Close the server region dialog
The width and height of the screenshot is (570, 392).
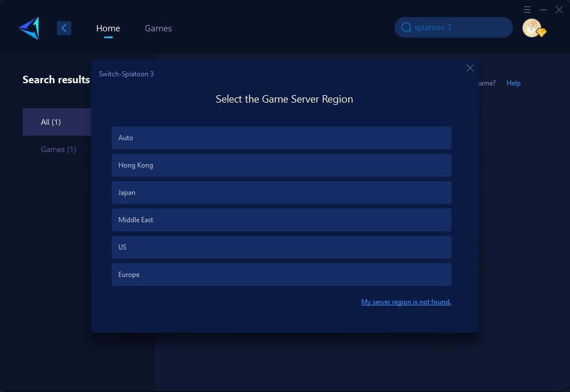(470, 68)
